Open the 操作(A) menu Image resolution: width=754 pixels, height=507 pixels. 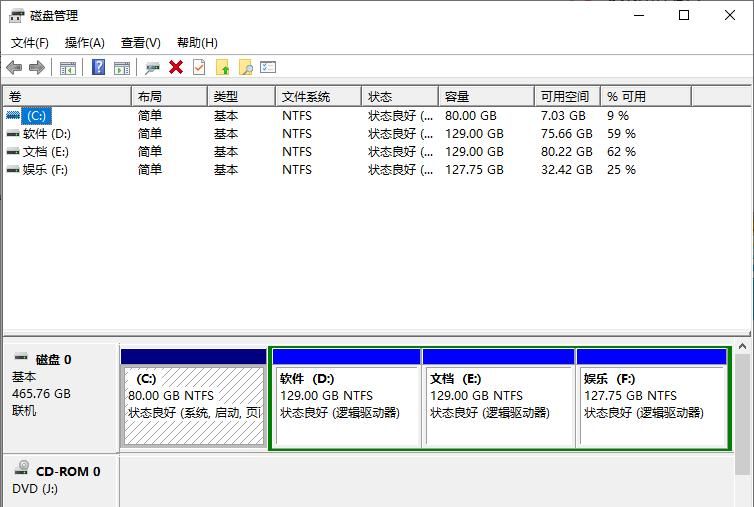pos(85,43)
